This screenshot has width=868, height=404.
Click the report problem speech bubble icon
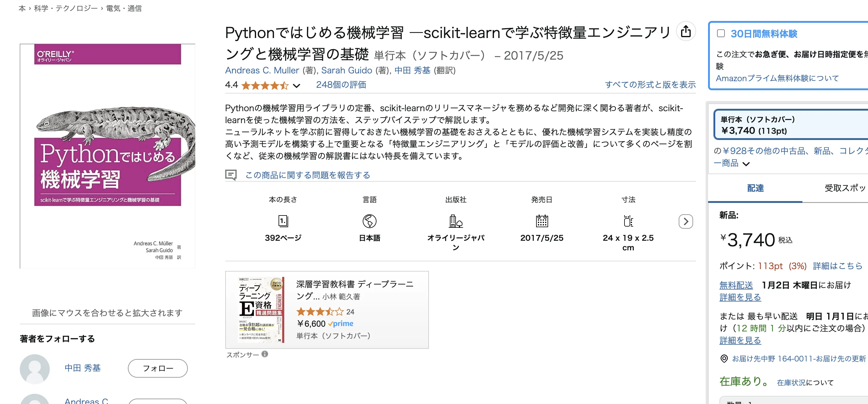coord(231,175)
